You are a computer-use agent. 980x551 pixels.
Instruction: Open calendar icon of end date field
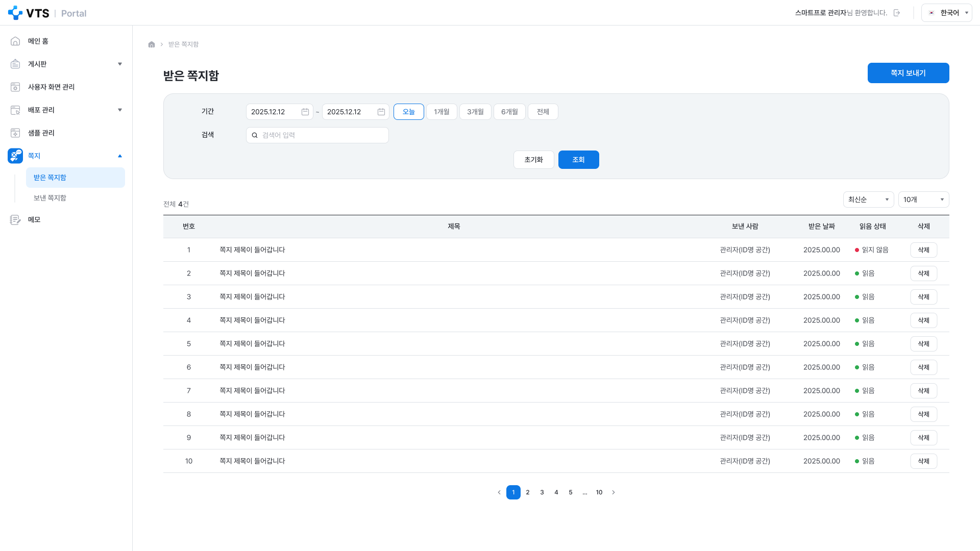tap(381, 112)
